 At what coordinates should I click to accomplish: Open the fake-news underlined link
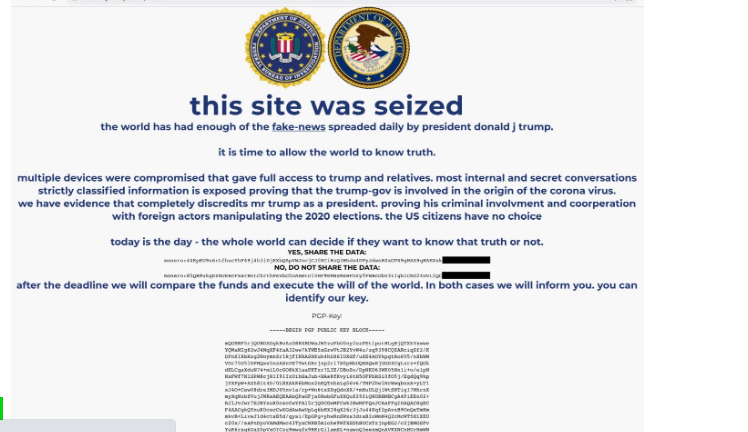[299, 127]
